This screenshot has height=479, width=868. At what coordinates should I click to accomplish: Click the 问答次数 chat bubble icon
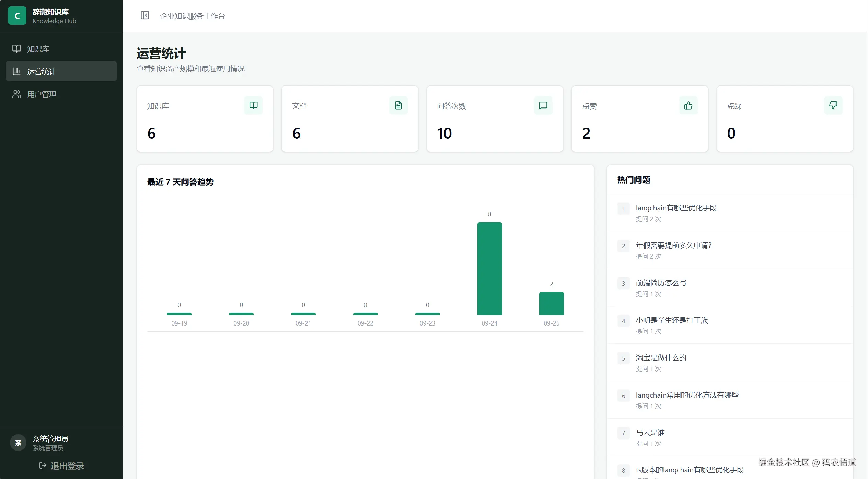[543, 105]
